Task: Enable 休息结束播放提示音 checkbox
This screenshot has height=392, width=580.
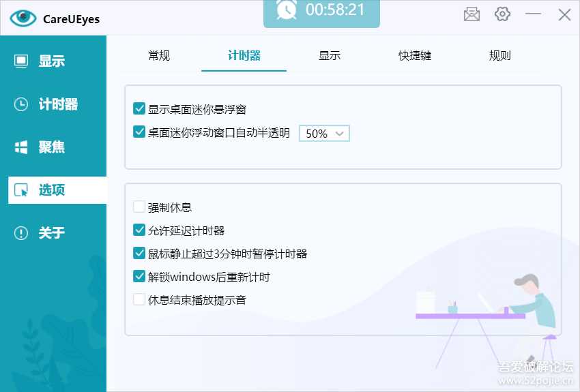Action: click(140, 300)
